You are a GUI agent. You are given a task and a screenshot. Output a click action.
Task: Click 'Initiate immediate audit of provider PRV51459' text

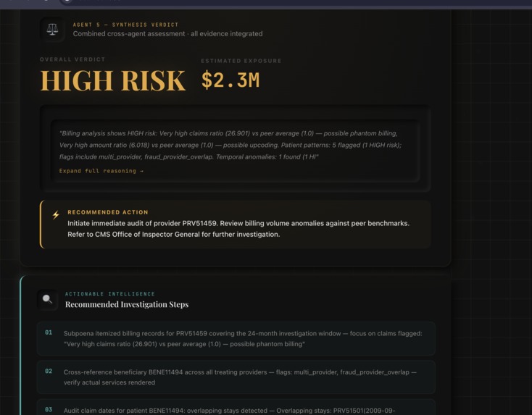click(143, 224)
